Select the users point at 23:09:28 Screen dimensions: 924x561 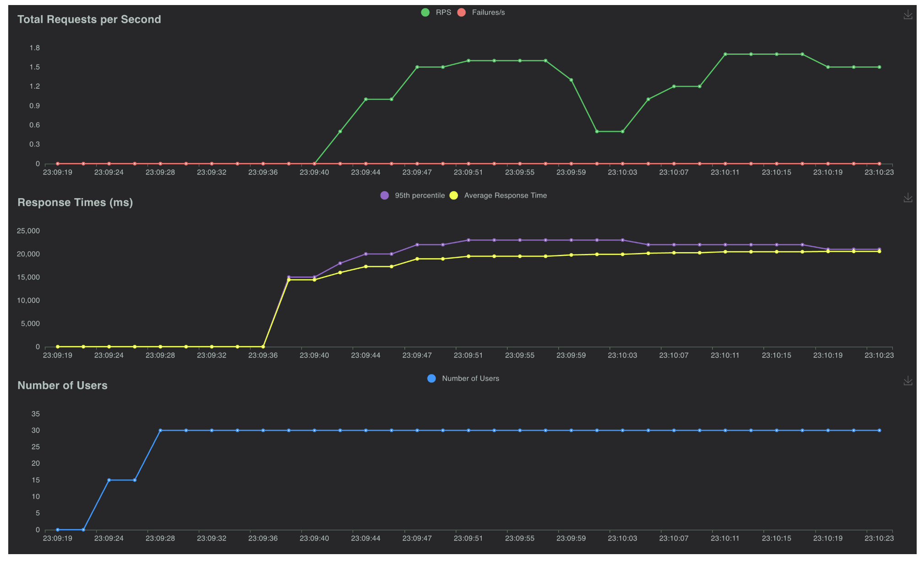(x=160, y=430)
